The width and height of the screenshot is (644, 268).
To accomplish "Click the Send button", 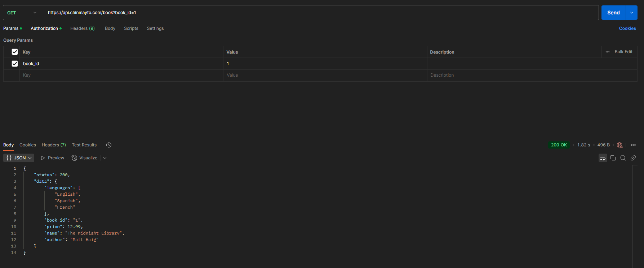I will coord(613,13).
